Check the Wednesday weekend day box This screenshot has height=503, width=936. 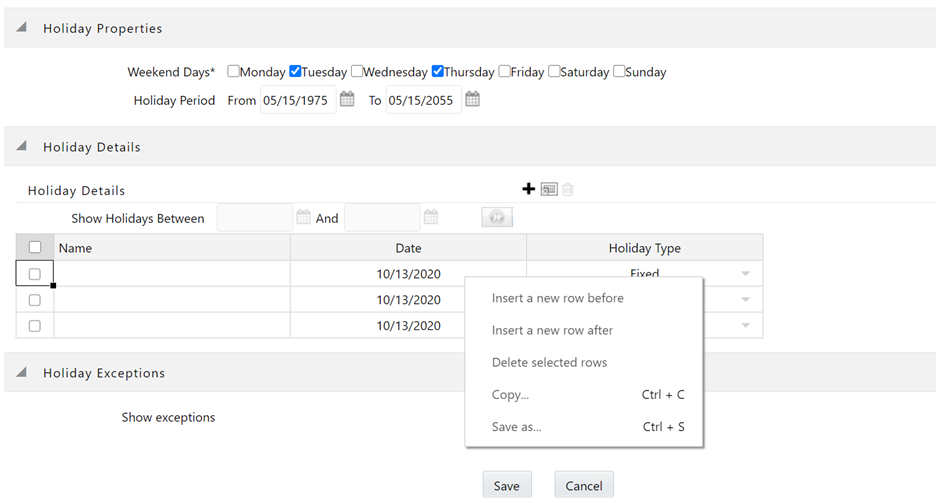(357, 72)
